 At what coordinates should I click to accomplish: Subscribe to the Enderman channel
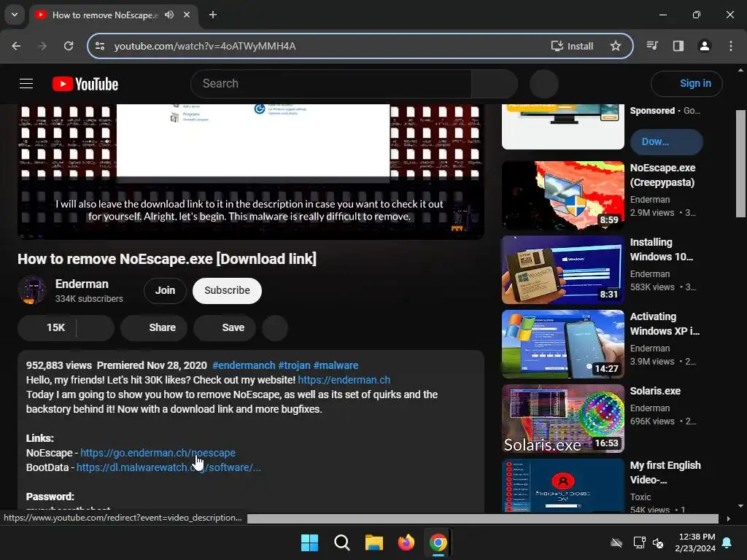coord(228,290)
